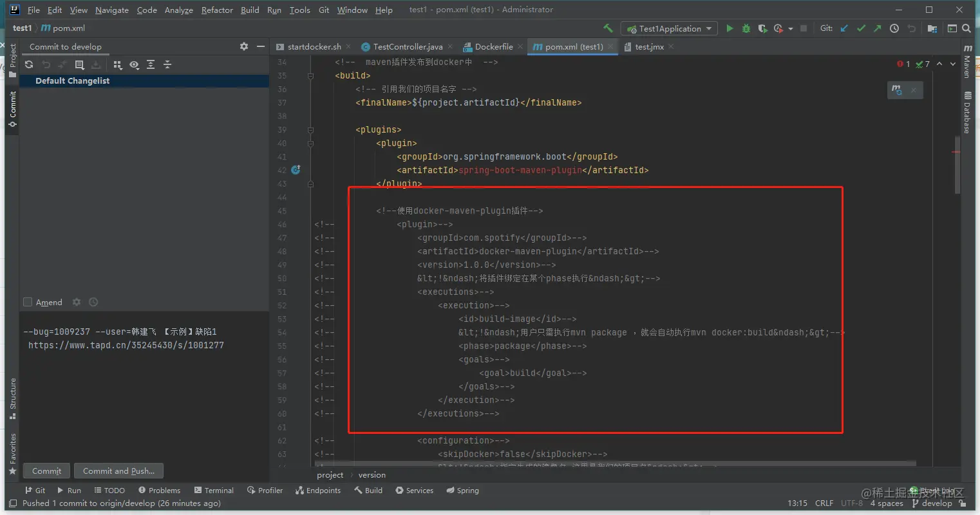Update project with Git arrow icon
Screen dimensions: 980x515
tap(844, 28)
